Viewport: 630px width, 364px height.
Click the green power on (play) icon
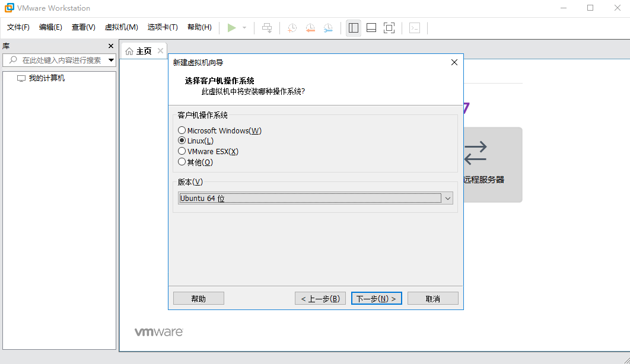coord(231,28)
